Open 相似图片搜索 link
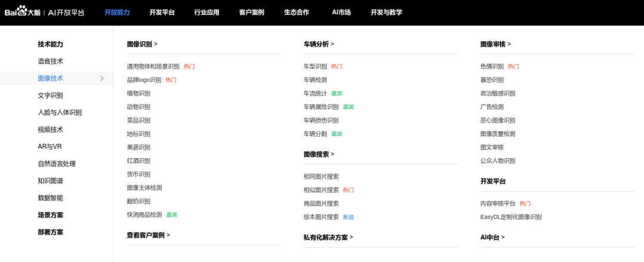This screenshot has width=644, height=262. click(321, 190)
